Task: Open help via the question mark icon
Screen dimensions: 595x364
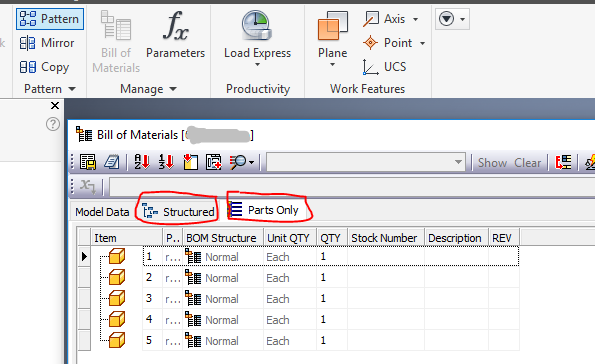Action: point(53,124)
